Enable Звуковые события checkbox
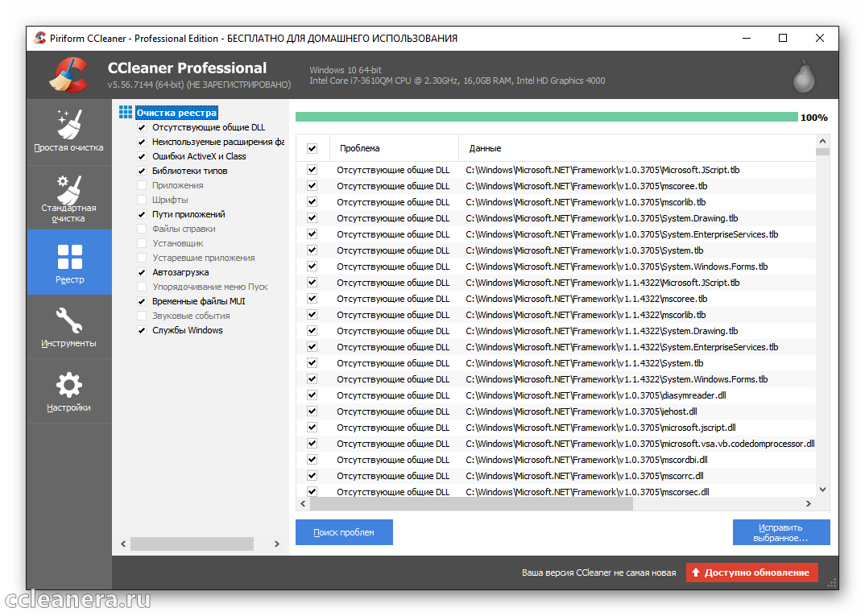 click(x=142, y=316)
